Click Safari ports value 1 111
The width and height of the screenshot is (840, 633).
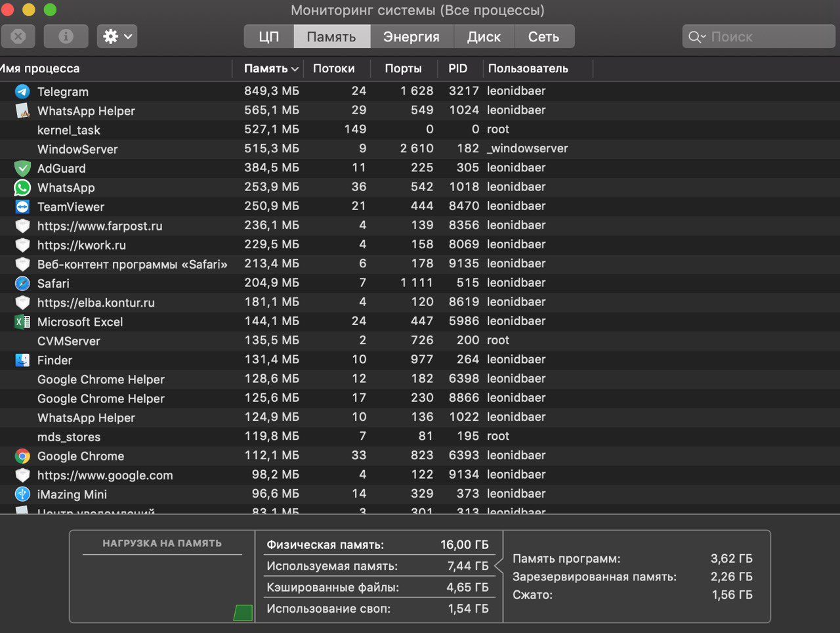point(417,282)
